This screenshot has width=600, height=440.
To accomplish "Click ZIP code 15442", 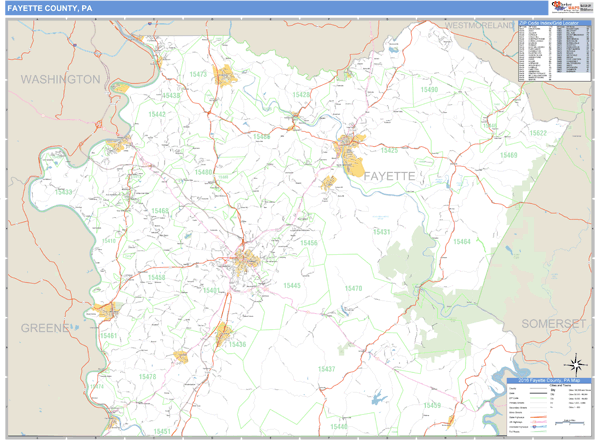I will 157,114.
